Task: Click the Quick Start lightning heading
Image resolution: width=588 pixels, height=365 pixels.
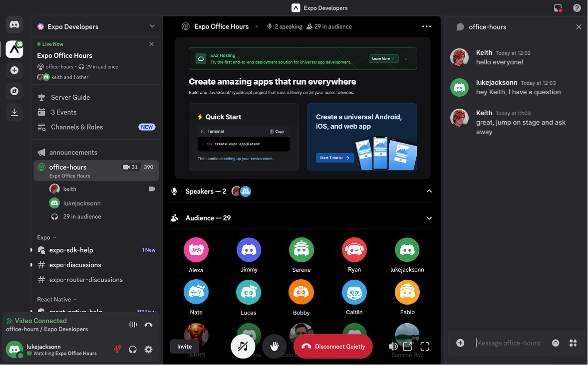Action: (x=219, y=117)
